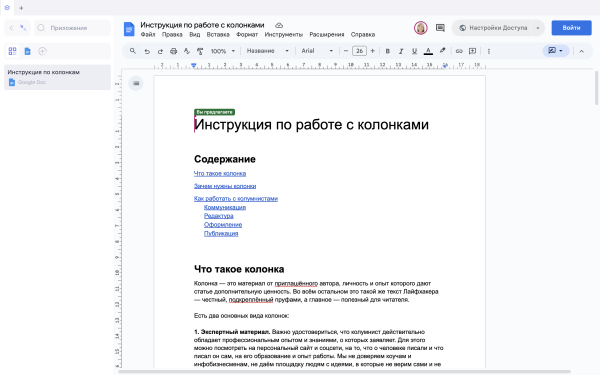The image size is (600, 375).
Task: Click the sidebar back arrow
Action: click(11, 28)
